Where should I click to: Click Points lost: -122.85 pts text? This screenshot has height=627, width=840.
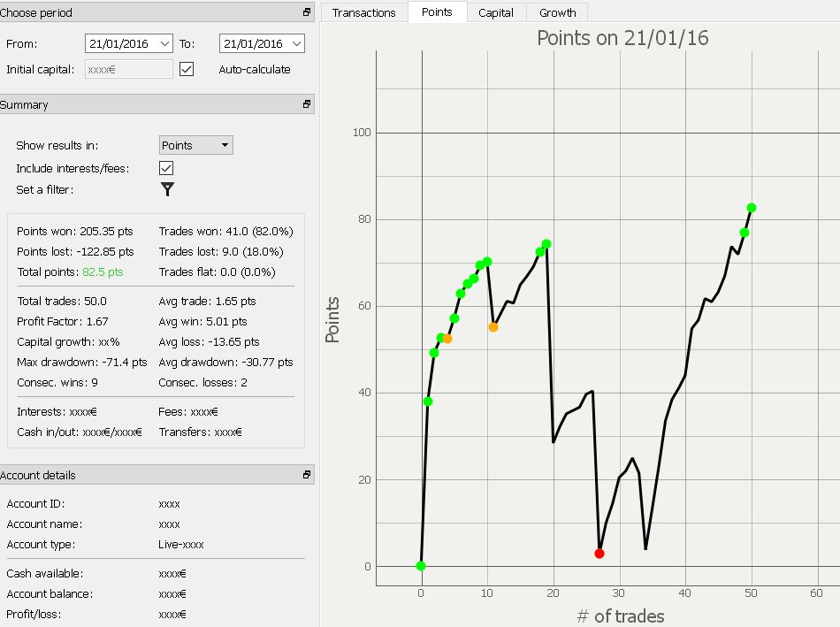tap(75, 252)
